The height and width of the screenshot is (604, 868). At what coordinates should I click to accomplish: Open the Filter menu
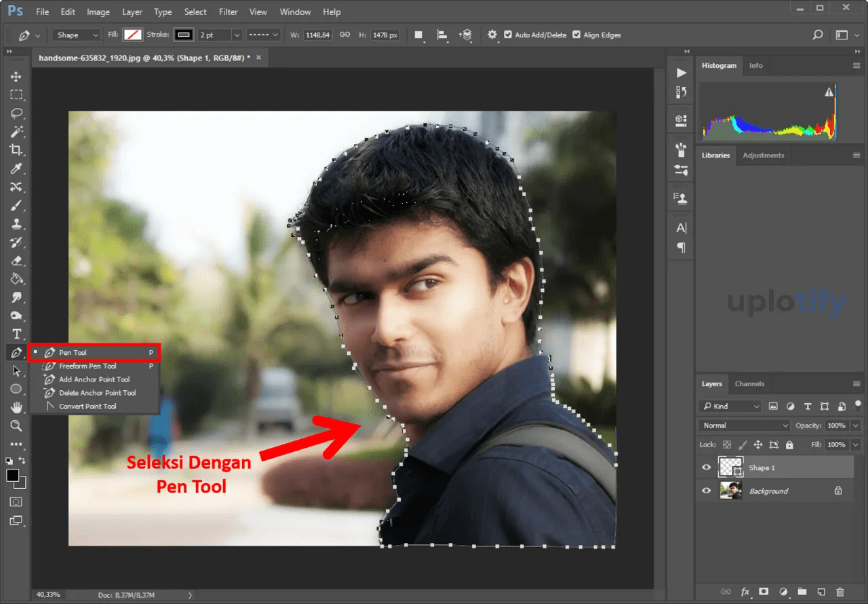point(228,12)
